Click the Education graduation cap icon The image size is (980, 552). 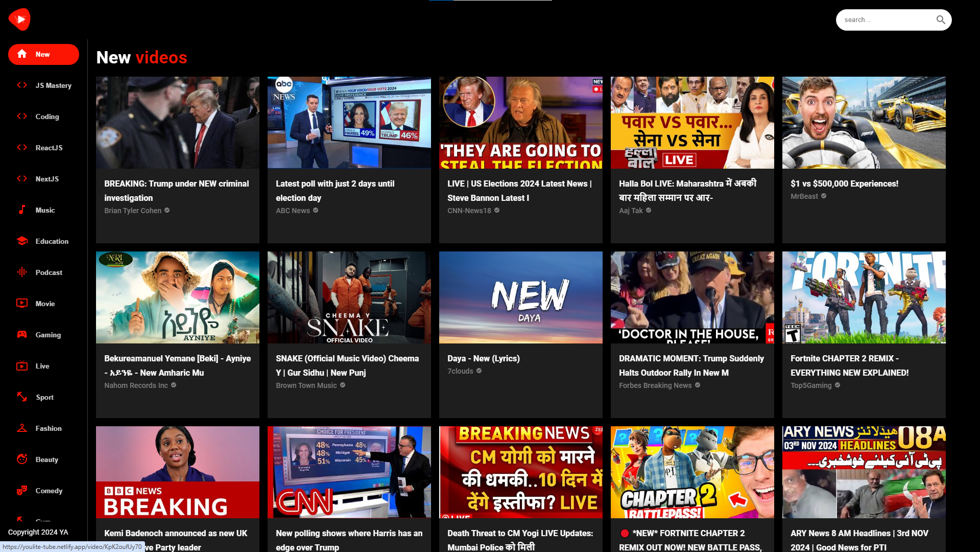click(22, 241)
